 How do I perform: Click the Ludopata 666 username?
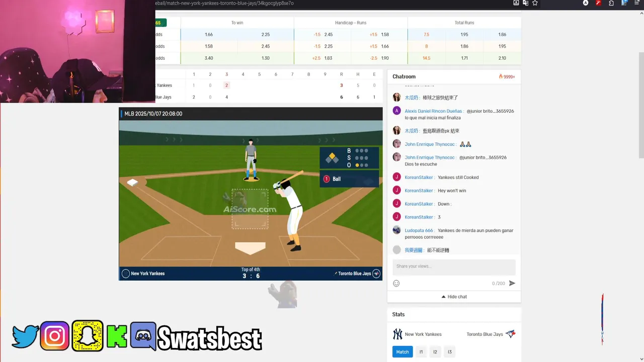pyautogui.click(x=419, y=230)
